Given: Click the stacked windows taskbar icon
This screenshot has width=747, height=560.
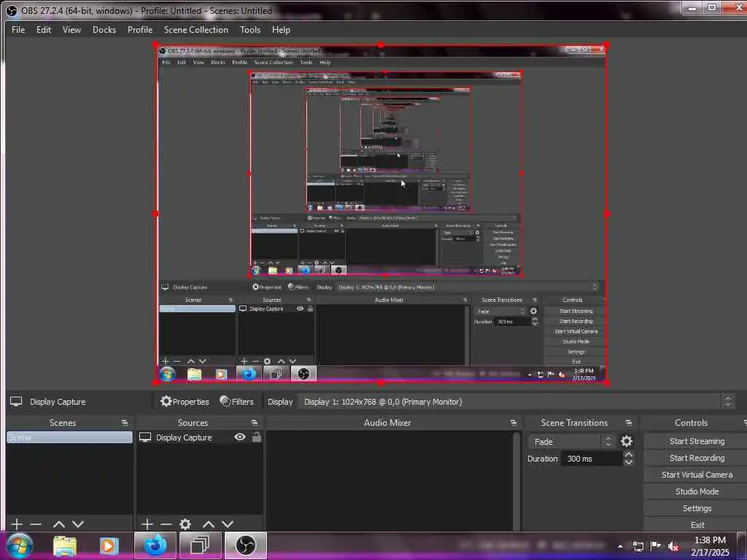Looking at the screenshot, I should pos(200,545).
